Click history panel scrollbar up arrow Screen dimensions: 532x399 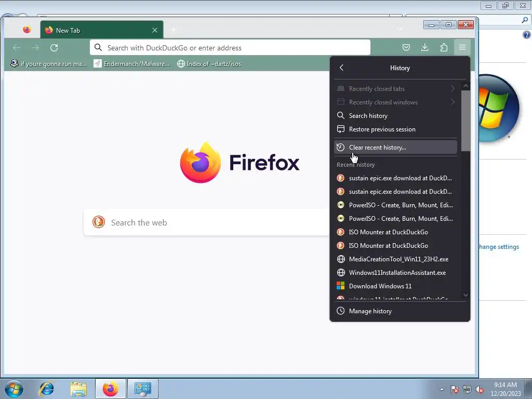click(x=465, y=86)
